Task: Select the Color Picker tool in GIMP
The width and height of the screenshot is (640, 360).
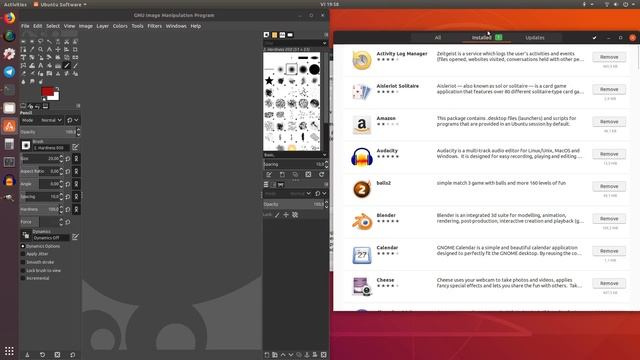Action: (x=32, y=49)
